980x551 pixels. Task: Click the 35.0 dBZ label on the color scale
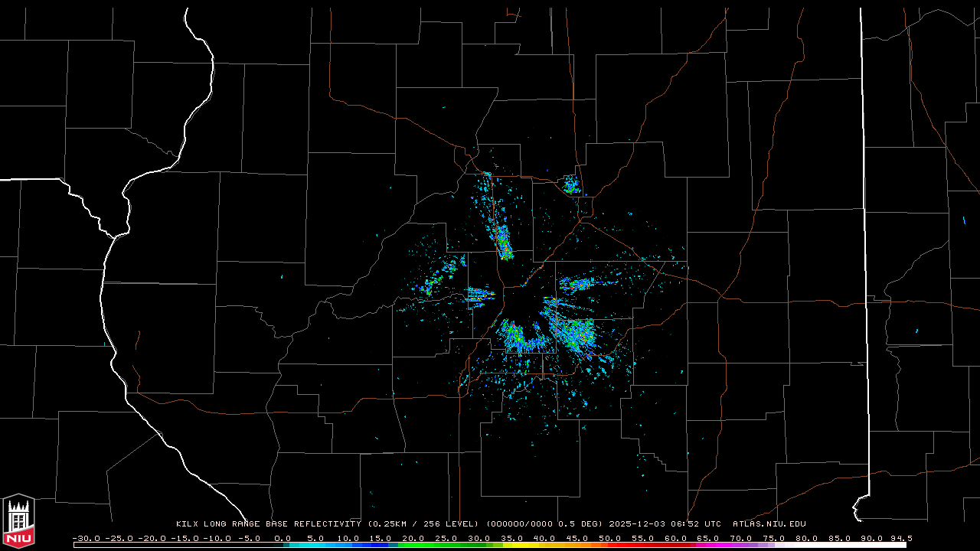pos(512,538)
